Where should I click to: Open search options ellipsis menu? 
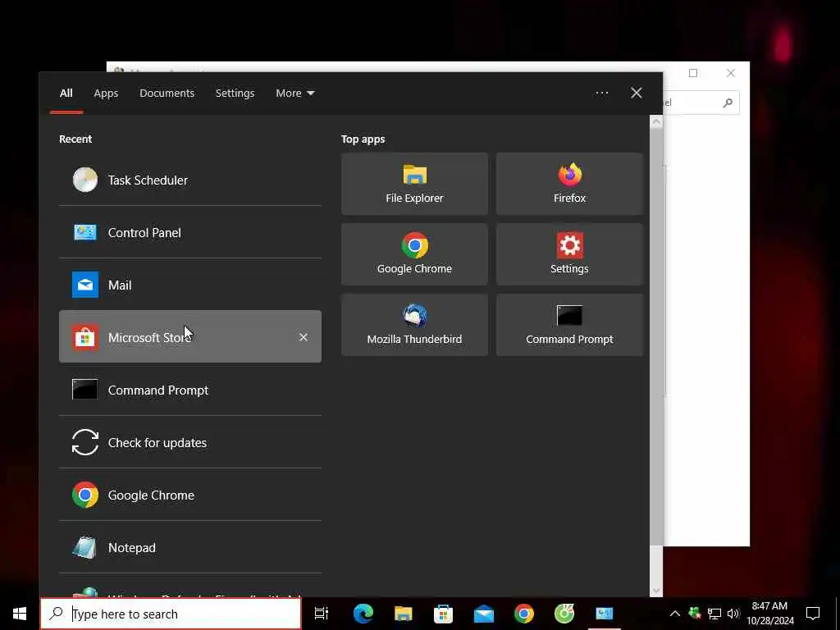[602, 94]
